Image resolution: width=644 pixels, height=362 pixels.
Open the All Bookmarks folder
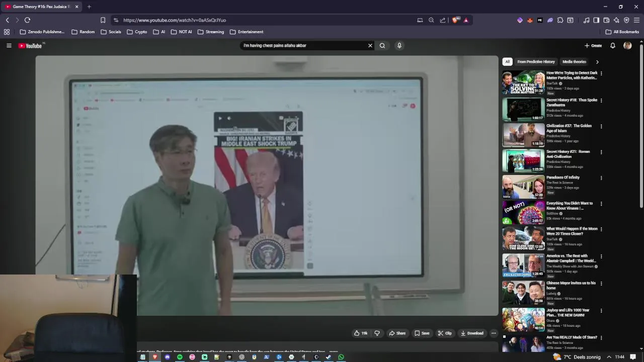click(622, 32)
